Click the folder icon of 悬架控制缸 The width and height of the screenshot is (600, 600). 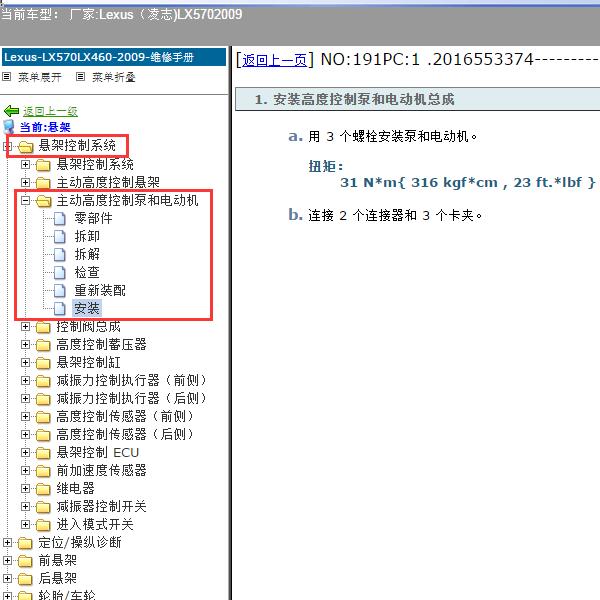click(43, 363)
